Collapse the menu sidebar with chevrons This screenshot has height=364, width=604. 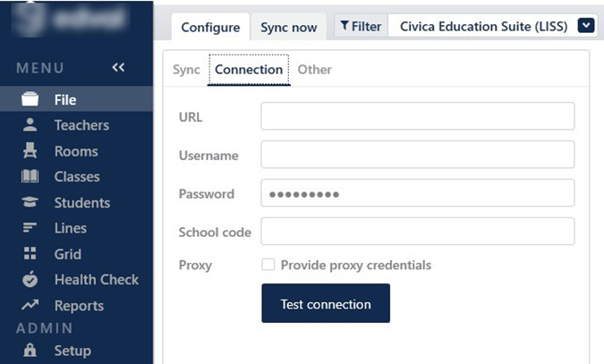[x=118, y=68]
